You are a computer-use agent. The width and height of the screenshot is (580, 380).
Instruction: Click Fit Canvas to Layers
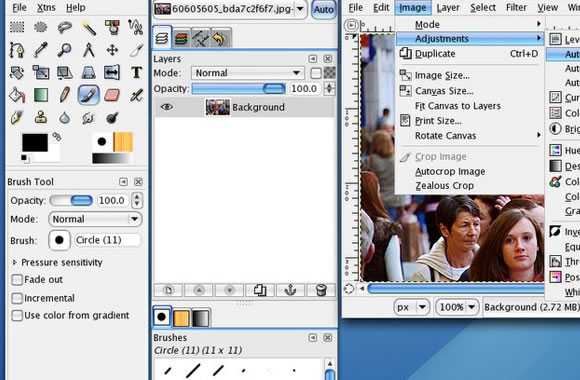pyautogui.click(x=469, y=106)
